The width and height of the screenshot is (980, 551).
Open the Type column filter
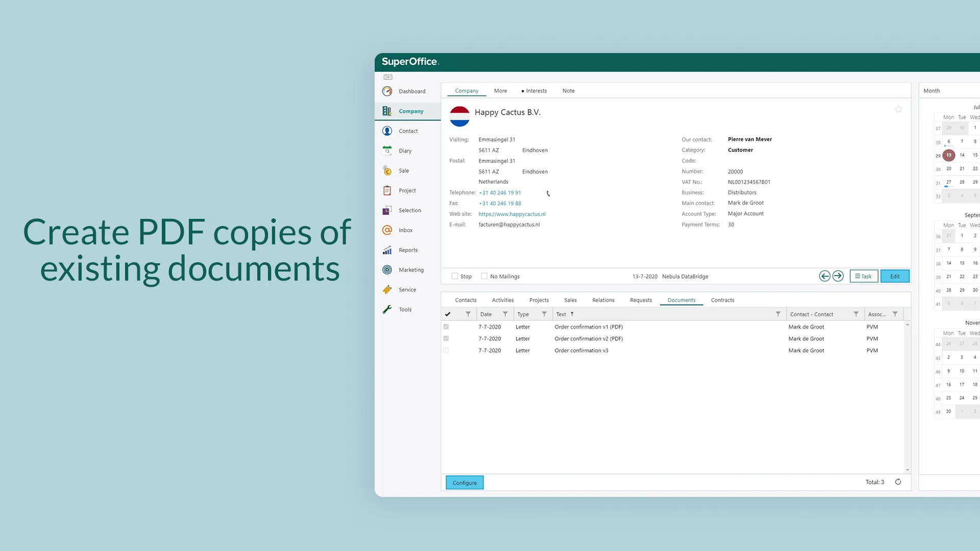pyautogui.click(x=544, y=314)
